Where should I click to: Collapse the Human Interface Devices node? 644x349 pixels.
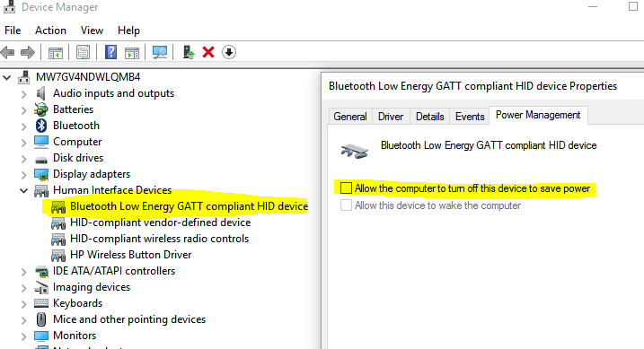click(x=24, y=190)
